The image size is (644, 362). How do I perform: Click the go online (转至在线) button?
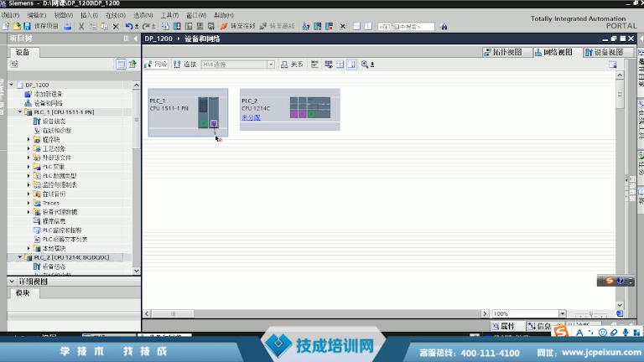pyautogui.click(x=238, y=26)
